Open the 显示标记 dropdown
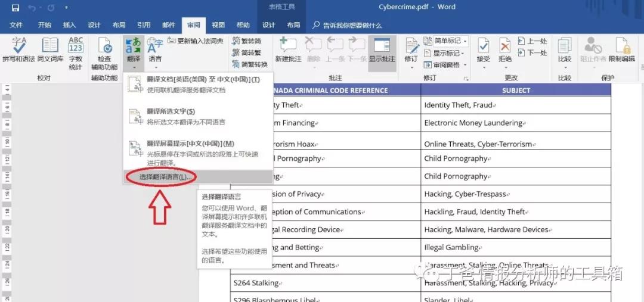This screenshot has height=302, width=644. click(444, 53)
